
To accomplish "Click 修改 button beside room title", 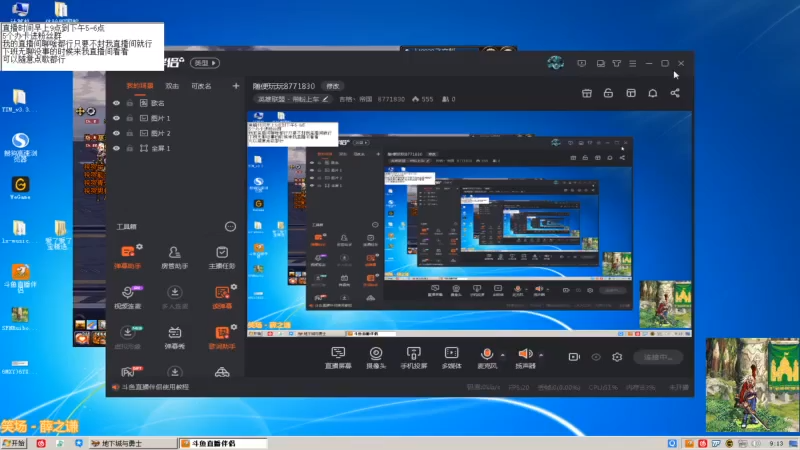I will 333,86.
